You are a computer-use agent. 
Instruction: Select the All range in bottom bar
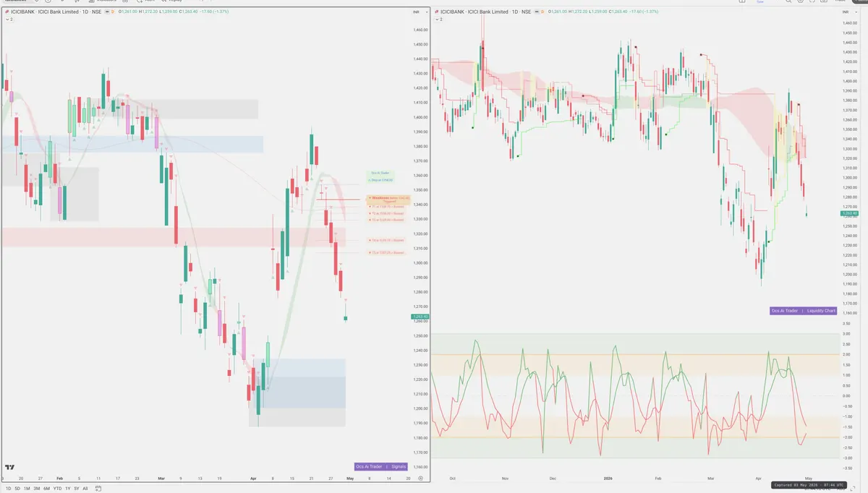(x=85, y=489)
